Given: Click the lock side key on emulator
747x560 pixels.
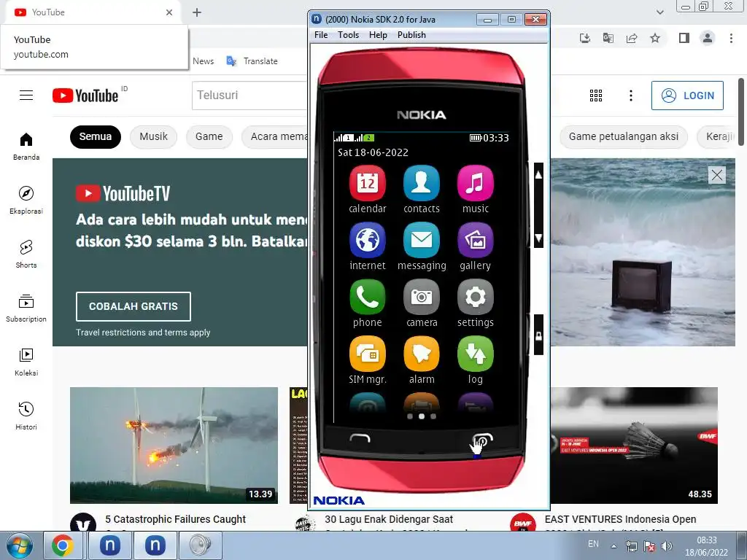Looking at the screenshot, I should pyautogui.click(x=538, y=335).
